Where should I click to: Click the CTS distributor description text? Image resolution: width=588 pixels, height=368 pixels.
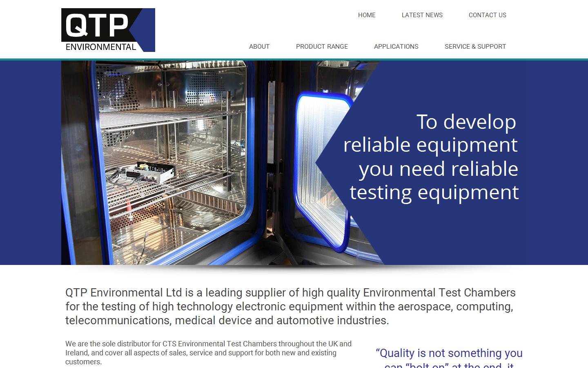point(208,352)
